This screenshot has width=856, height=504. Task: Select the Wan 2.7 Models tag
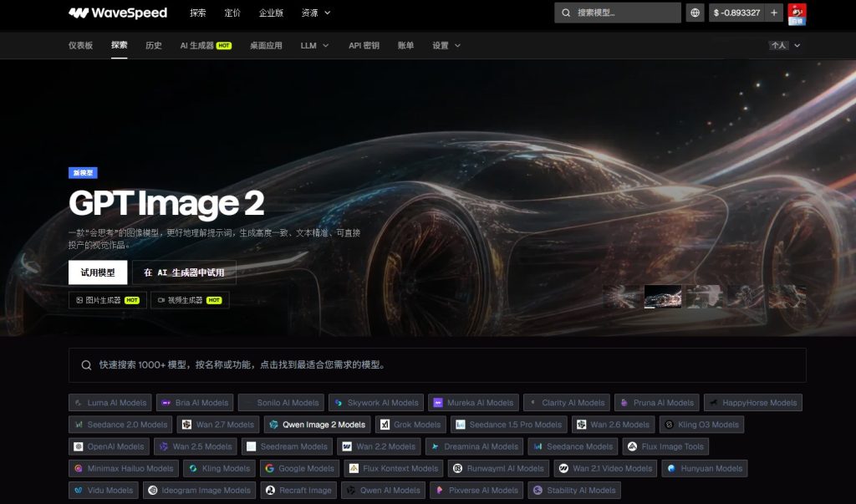(x=218, y=425)
